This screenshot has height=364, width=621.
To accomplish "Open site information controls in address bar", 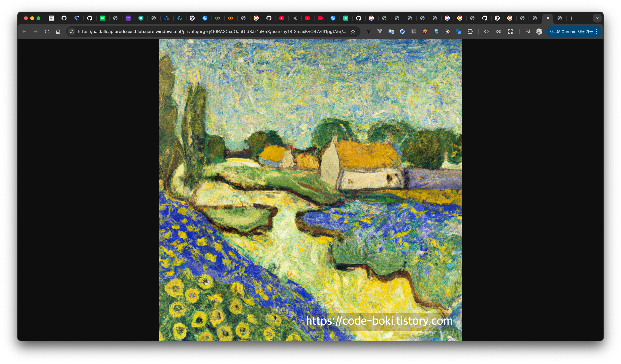I will (x=71, y=31).
